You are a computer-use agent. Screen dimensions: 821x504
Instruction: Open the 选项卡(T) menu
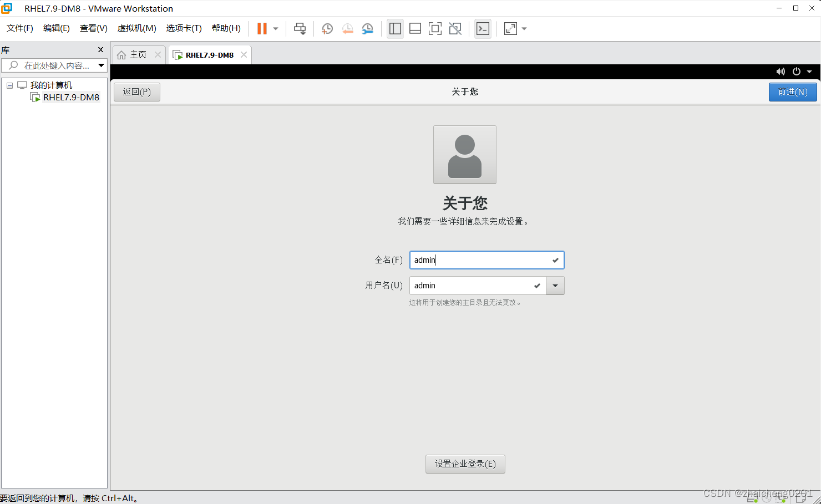point(184,28)
